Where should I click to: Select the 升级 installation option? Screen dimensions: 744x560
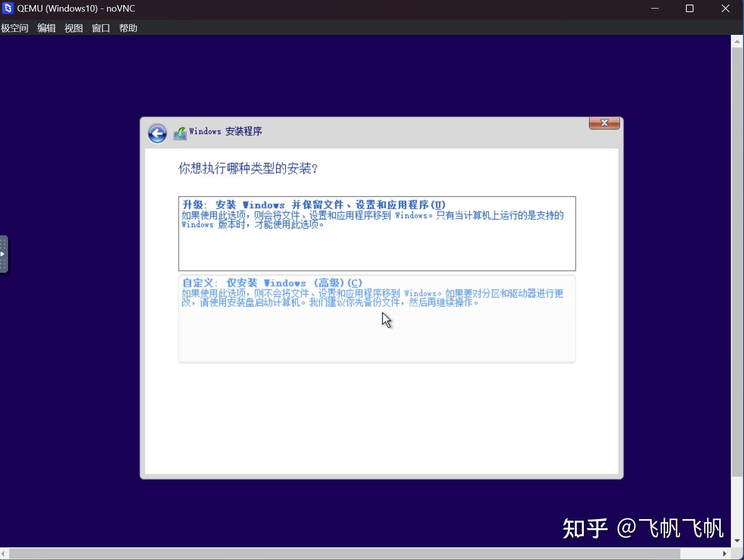click(x=376, y=233)
